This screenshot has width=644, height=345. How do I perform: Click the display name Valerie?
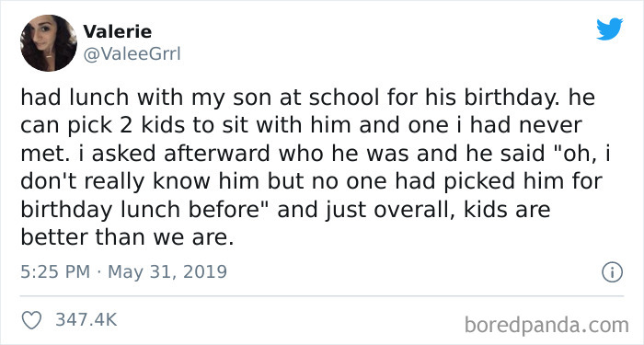pos(118,31)
